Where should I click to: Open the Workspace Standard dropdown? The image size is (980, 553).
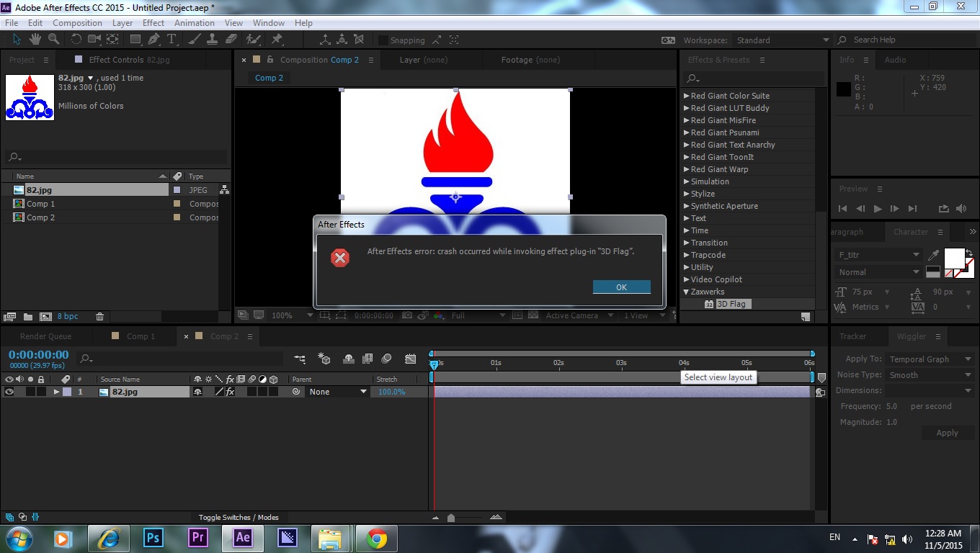(x=782, y=40)
